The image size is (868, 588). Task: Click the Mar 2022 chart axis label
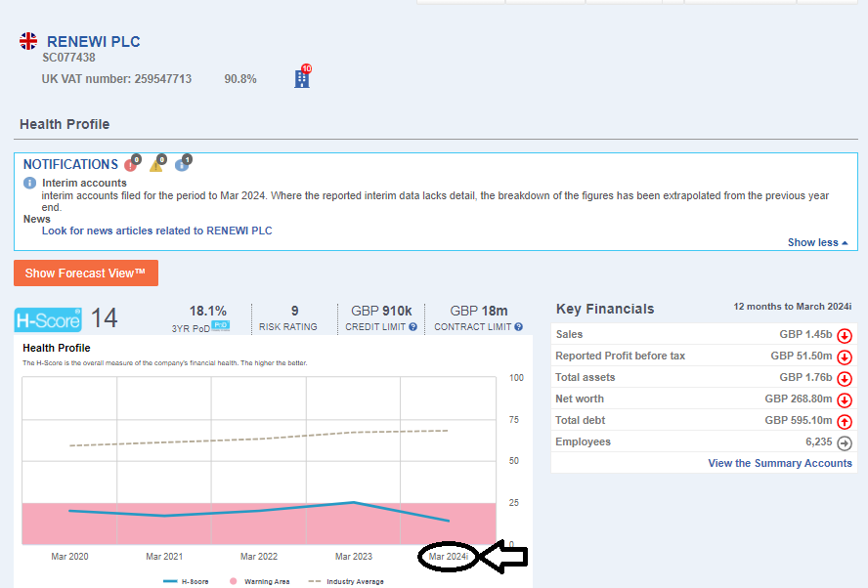click(x=259, y=557)
